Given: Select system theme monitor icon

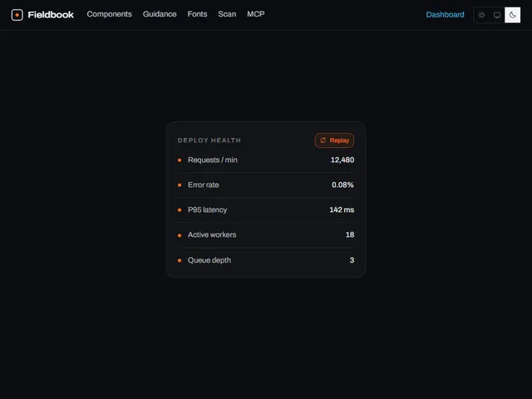Looking at the screenshot, I should 497,15.
